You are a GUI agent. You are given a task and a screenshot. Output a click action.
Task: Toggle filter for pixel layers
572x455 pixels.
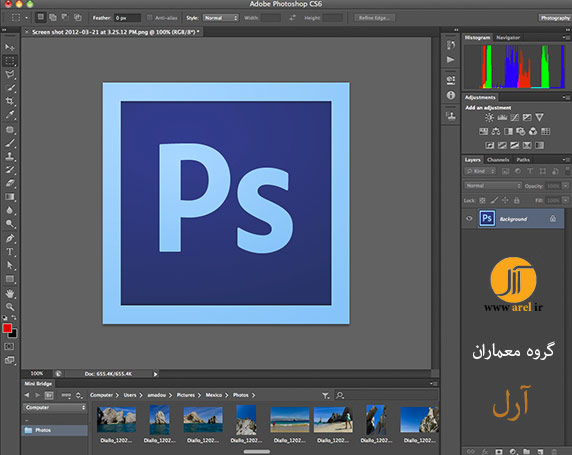[506, 171]
